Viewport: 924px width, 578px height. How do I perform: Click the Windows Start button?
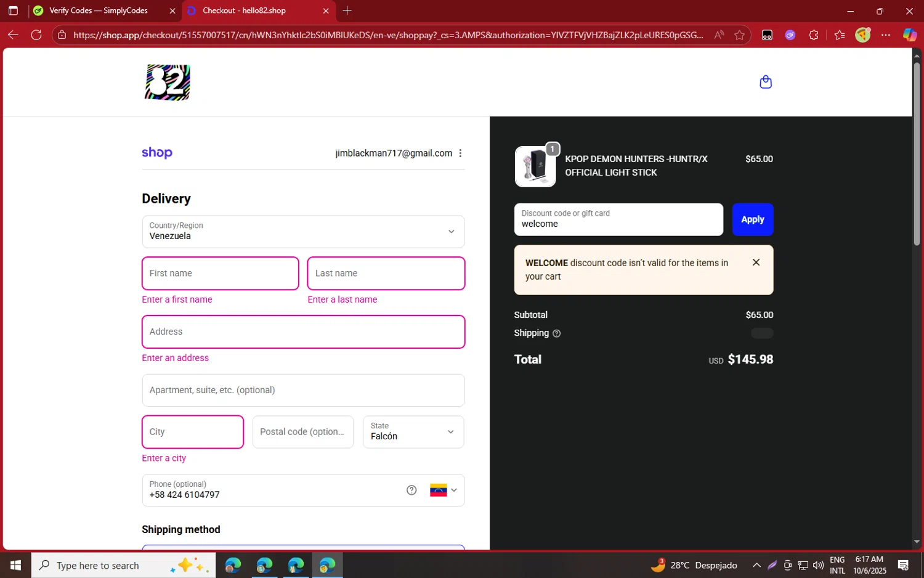[15, 565]
